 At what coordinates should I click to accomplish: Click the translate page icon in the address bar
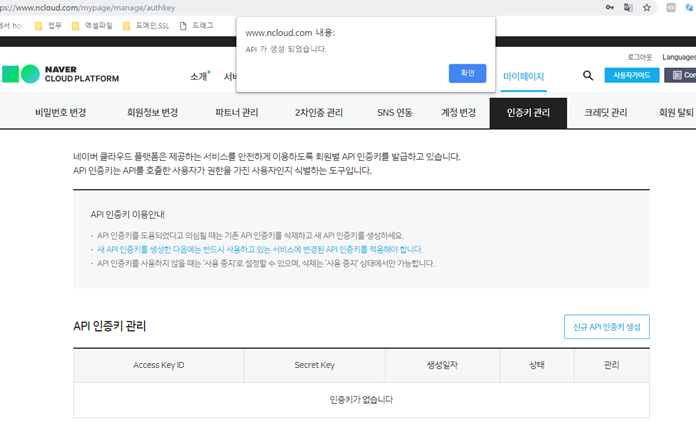[x=628, y=7]
